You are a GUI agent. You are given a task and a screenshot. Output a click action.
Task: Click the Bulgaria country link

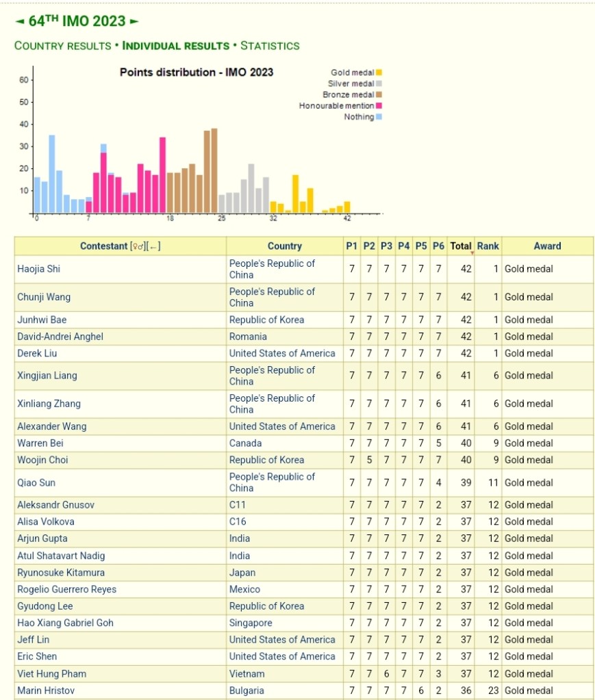[x=246, y=690]
